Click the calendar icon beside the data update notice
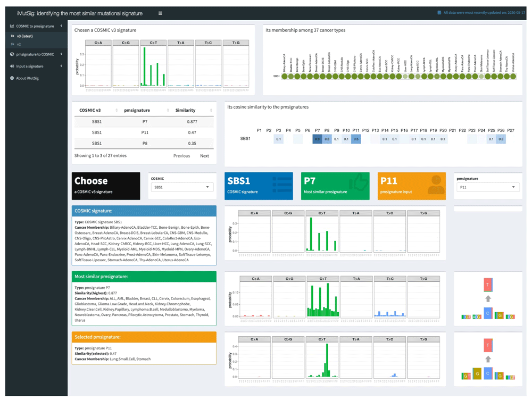 point(439,13)
